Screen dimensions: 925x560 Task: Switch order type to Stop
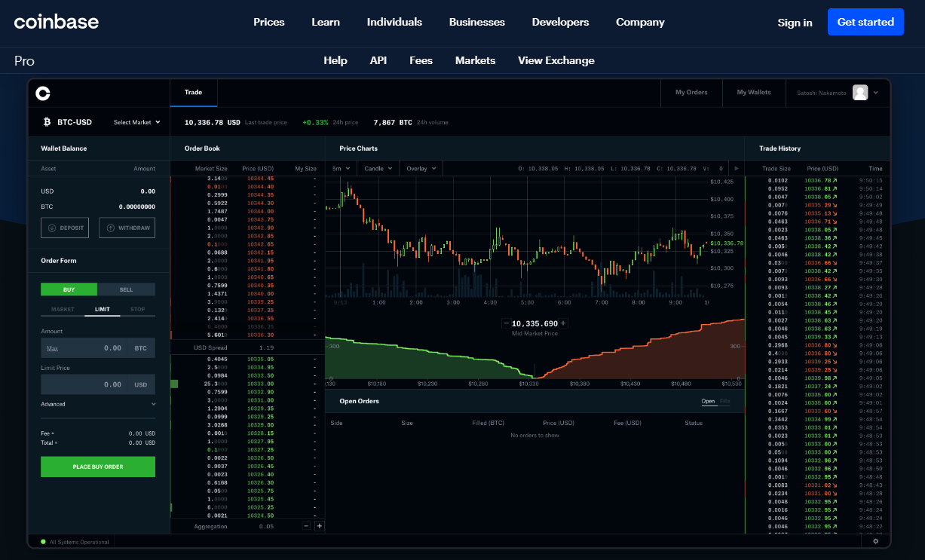pos(137,309)
